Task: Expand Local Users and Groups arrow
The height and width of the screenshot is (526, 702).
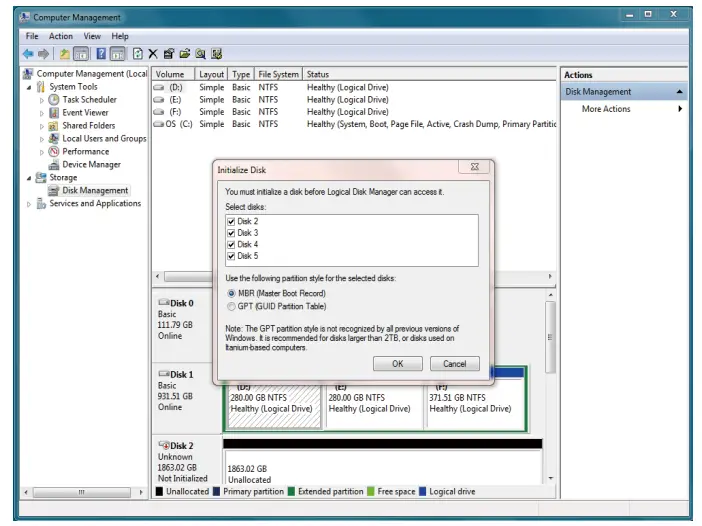Action: click(x=42, y=139)
